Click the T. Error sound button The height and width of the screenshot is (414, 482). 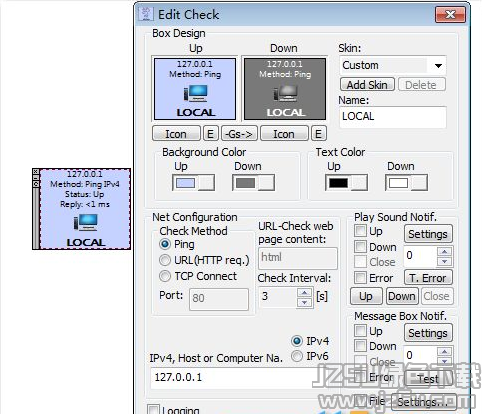click(428, 278)
